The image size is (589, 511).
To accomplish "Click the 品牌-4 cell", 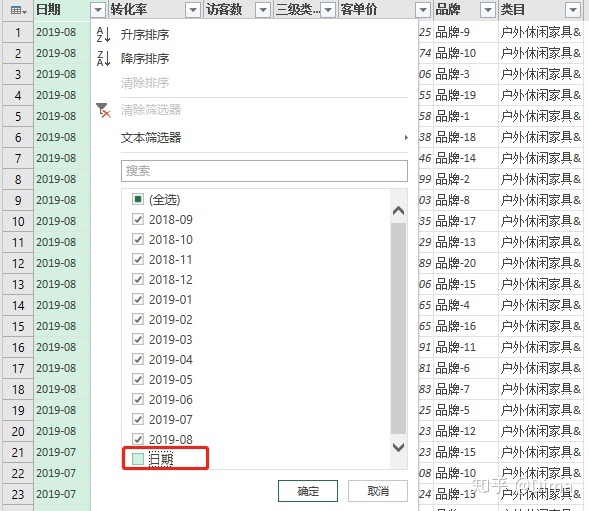I will (x=465, y=305).
